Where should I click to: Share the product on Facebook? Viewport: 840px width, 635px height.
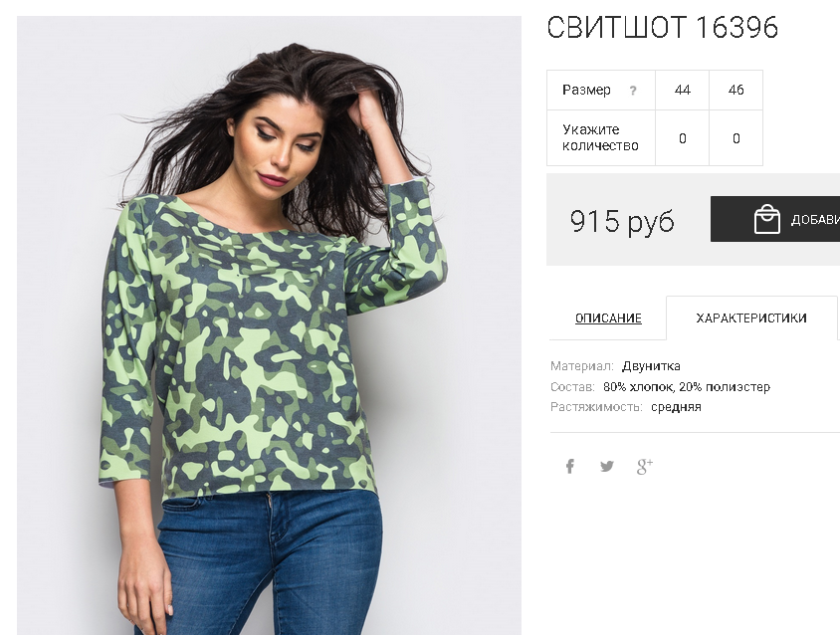[570, 466]
